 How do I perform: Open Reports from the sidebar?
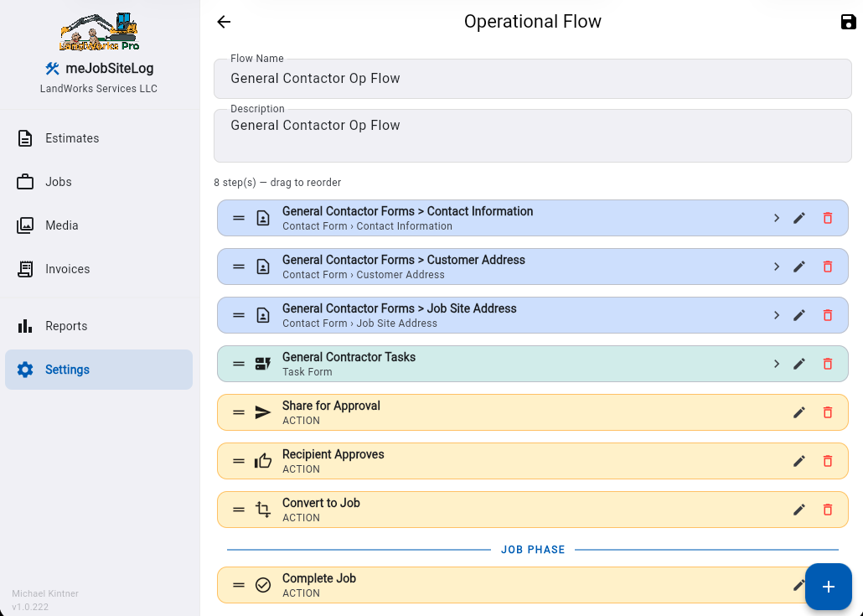(66, 326)
